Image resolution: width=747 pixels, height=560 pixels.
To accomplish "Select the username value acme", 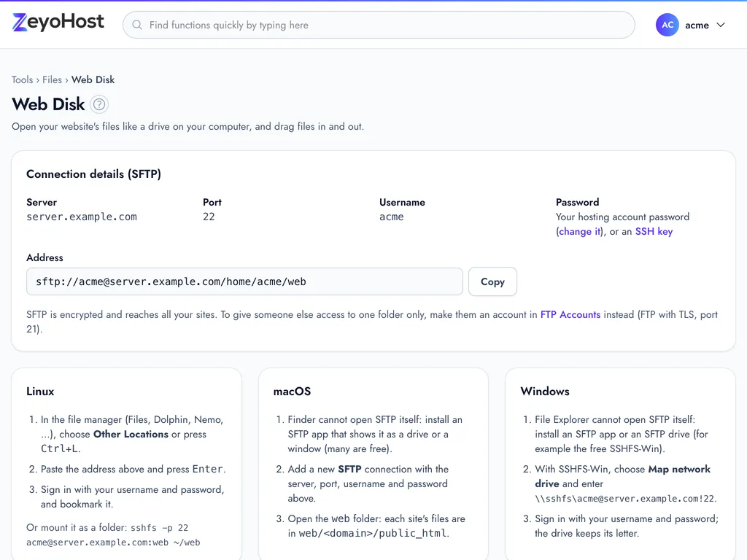I will click(392, 217).
